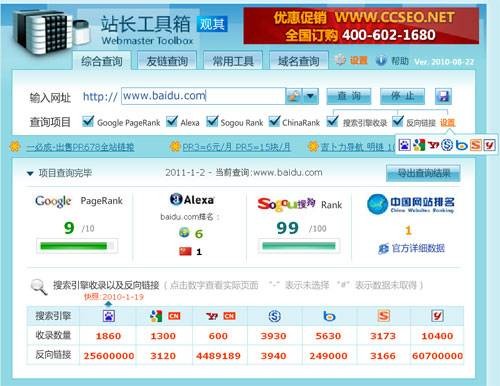The image size is (500, 386).
Task: Open the 友链查询 tab
Action: (x=167, y=61)
